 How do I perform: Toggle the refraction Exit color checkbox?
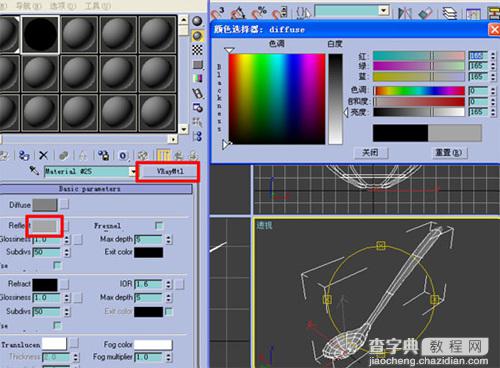(169, 311)
